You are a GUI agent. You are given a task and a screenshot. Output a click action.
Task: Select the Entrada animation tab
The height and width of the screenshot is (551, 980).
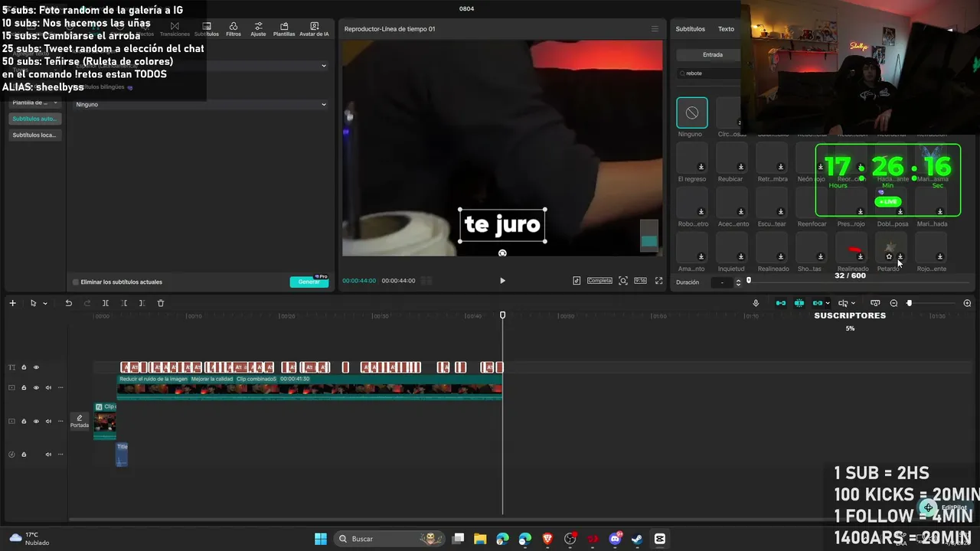pyautogui.click(x=712, y=55)
